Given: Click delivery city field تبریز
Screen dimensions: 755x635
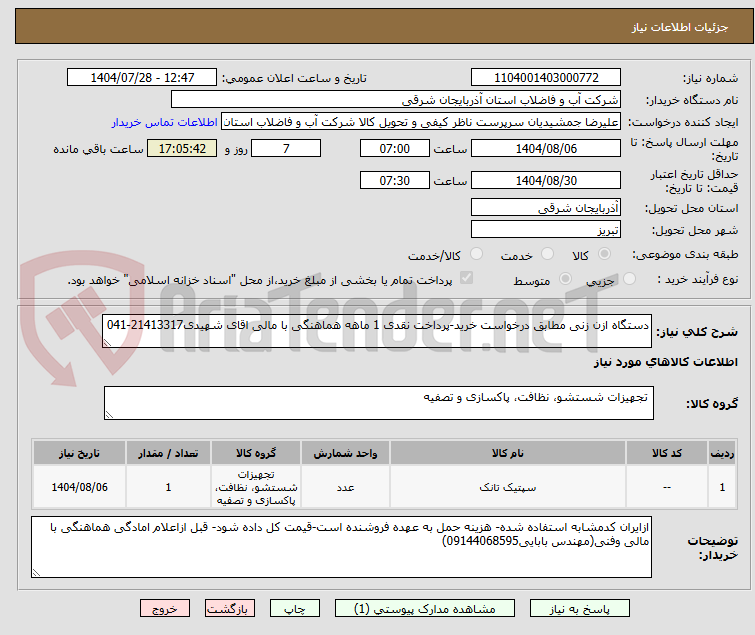Looking at the screenshot, I should tap(546, 230).
